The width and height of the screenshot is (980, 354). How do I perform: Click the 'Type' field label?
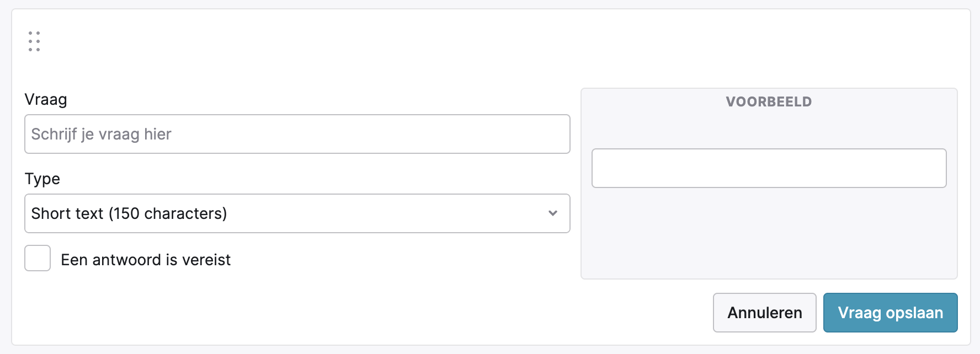pos(42,179)
